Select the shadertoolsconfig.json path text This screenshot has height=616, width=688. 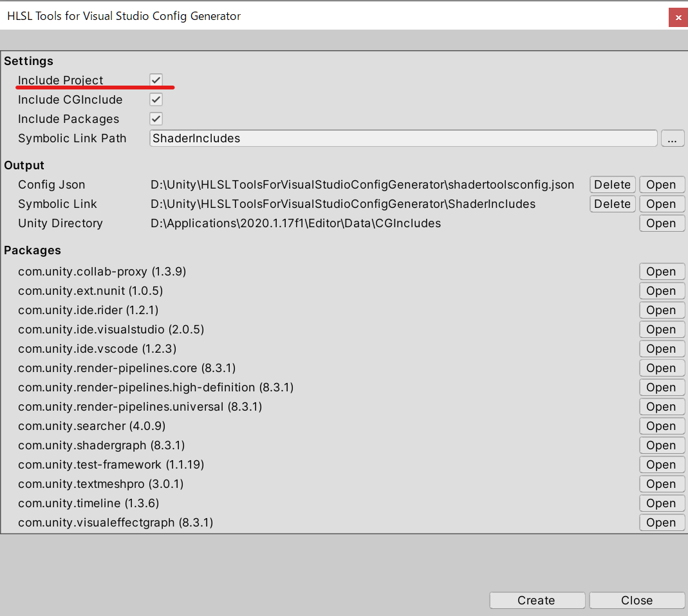362,185
